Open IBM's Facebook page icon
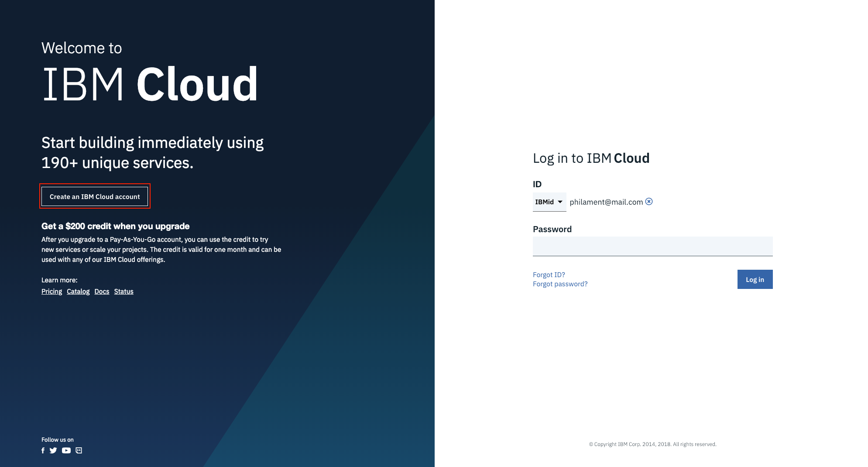The height and width of the screenshot is (467, 868). coord(43,450)
